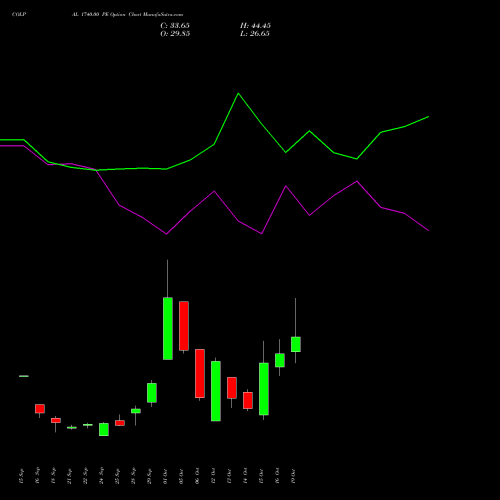Viewport: 500px width, 500px height.
Task: Click the 01 Oct date axis label
Action: click(166, 476)
